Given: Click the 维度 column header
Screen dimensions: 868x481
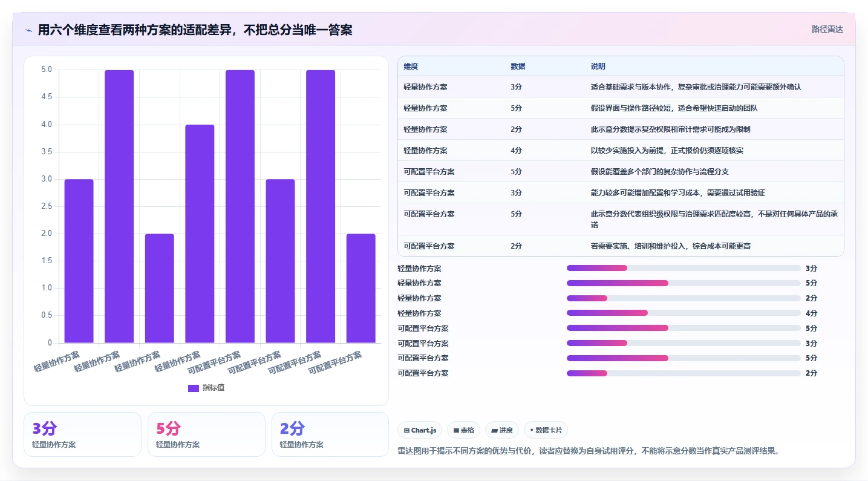Looking at the screenshot, I should coord(411,67).
